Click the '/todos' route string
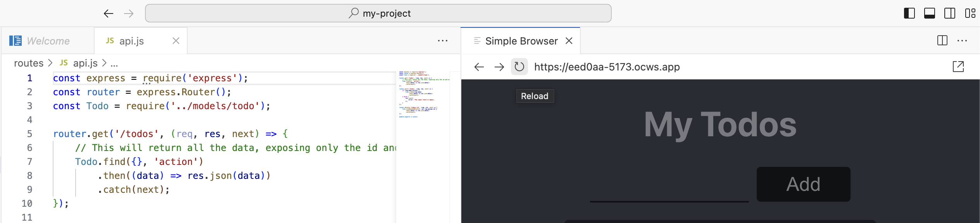This screenshot has height=223, width=980. coord(137,134)
